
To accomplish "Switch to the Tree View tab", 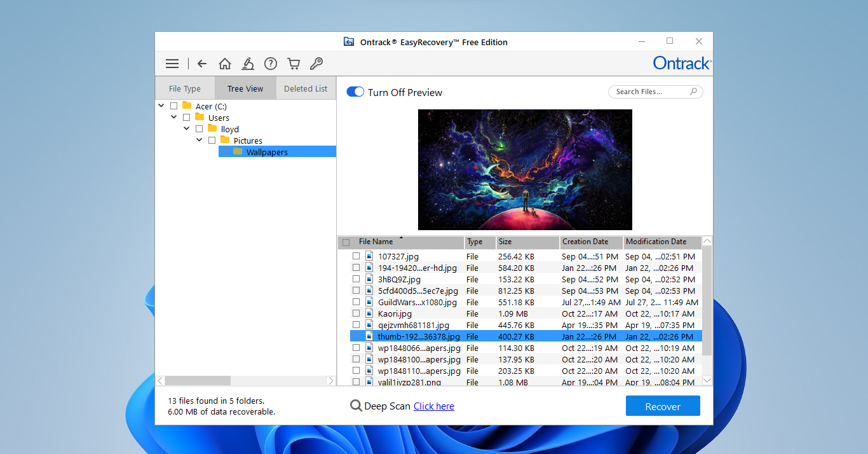I will click(245, 88).
